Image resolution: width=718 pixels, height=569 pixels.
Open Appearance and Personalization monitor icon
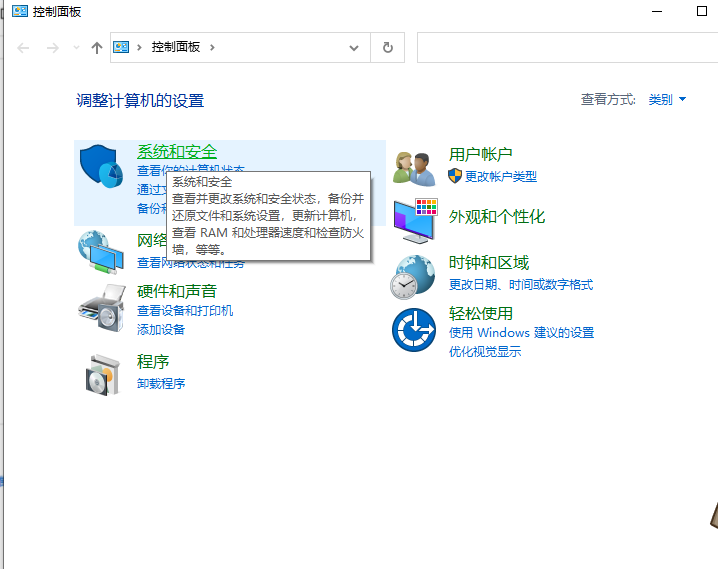tap(414, 219)
